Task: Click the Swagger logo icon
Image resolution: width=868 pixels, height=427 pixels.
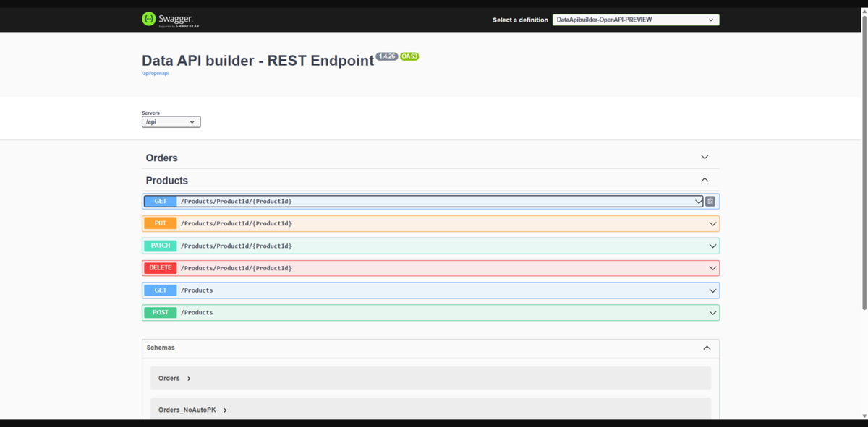Action: (149, 19)
